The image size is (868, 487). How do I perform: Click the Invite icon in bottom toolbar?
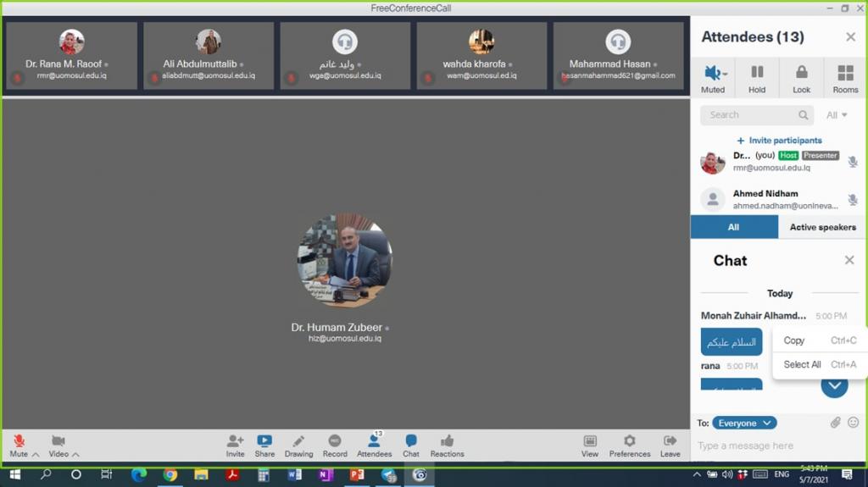[x=235, y=441]
